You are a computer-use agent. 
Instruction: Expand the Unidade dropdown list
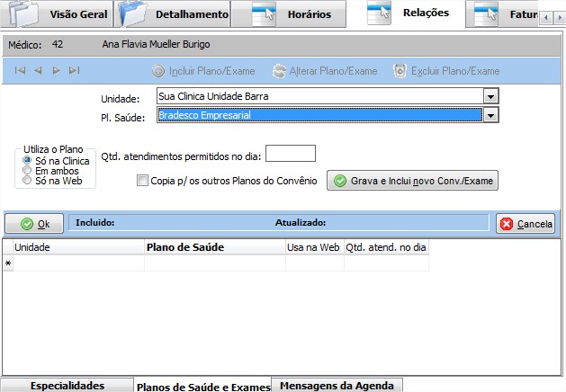[490, 96]
